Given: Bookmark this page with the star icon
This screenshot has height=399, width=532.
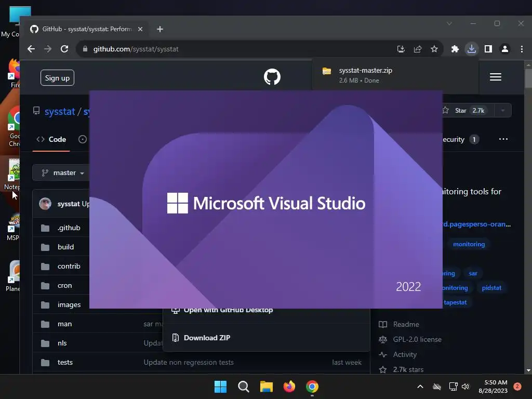Looking at the screenshot, I should 434,49.
